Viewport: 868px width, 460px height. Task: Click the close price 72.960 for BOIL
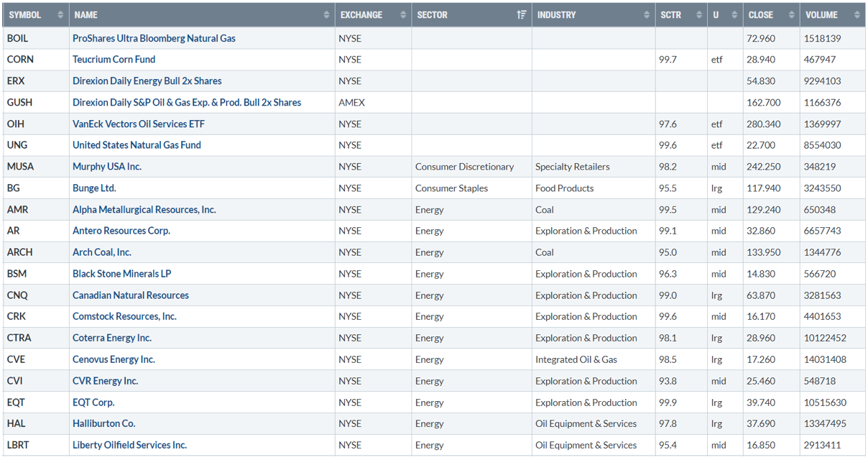(x=761, y=38)
